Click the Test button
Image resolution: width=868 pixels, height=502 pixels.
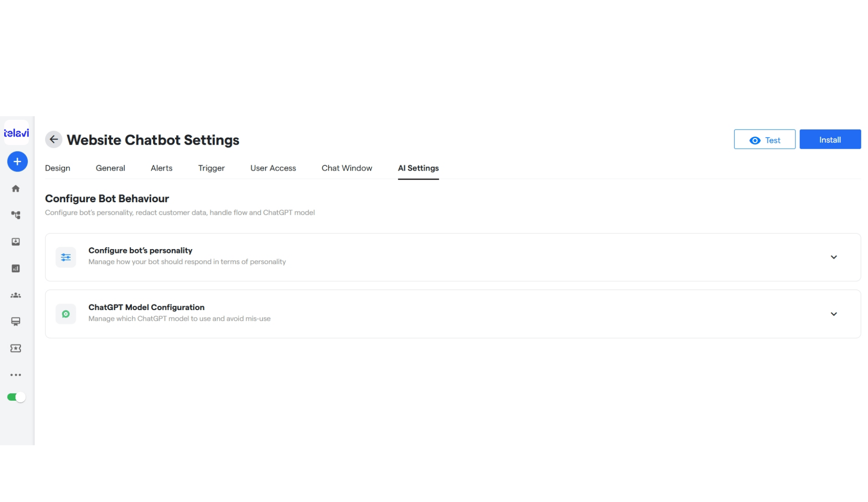(x=764, y=139)
